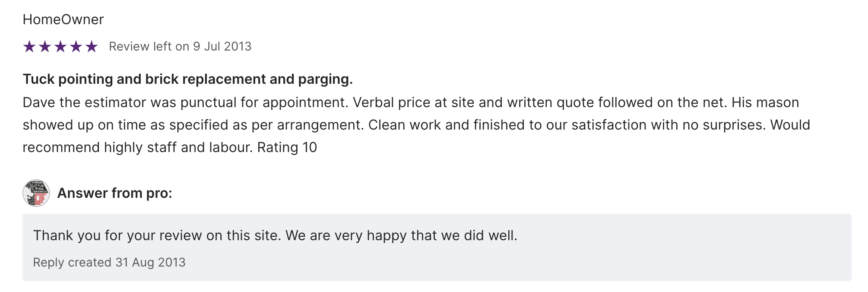Click "His mason" at the first line's end
868x292 pixels.
[x=765, y=102]
